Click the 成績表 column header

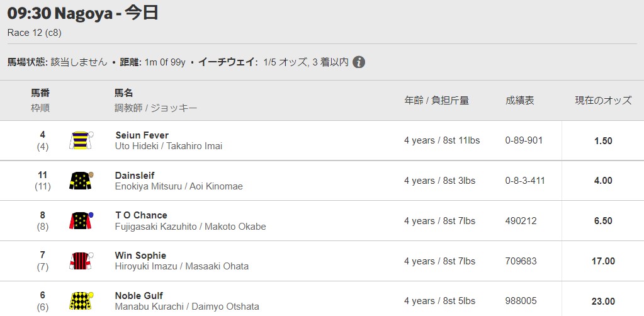click(519, 101)
